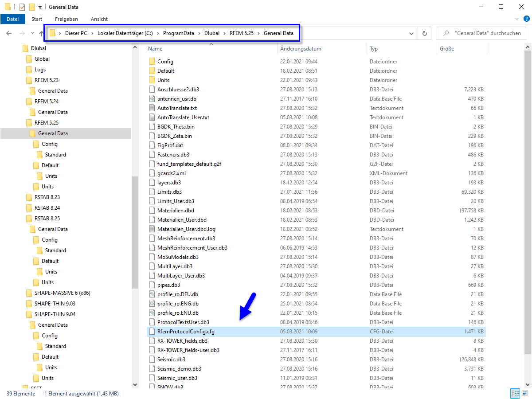Toggle sort order on the Name column

point(155,48)
